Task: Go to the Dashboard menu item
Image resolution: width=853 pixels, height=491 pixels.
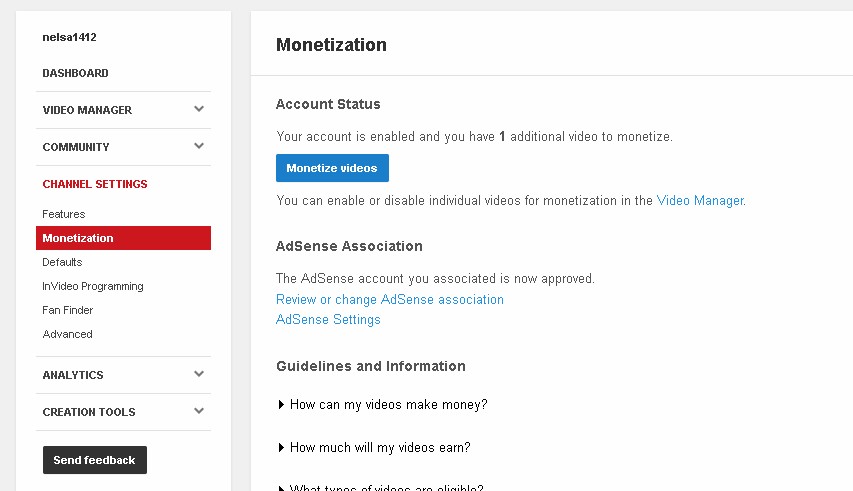Action: point(76,73)
